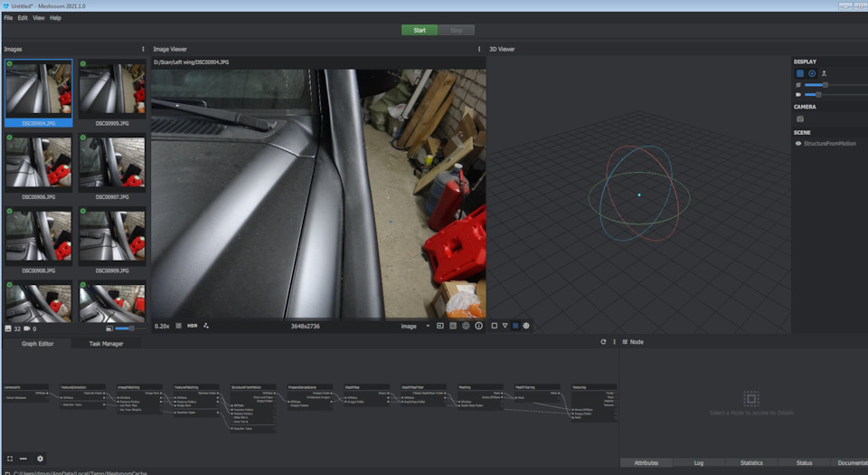Open graph editor settings gear
The image size is (868, 475).
(40, 459)
